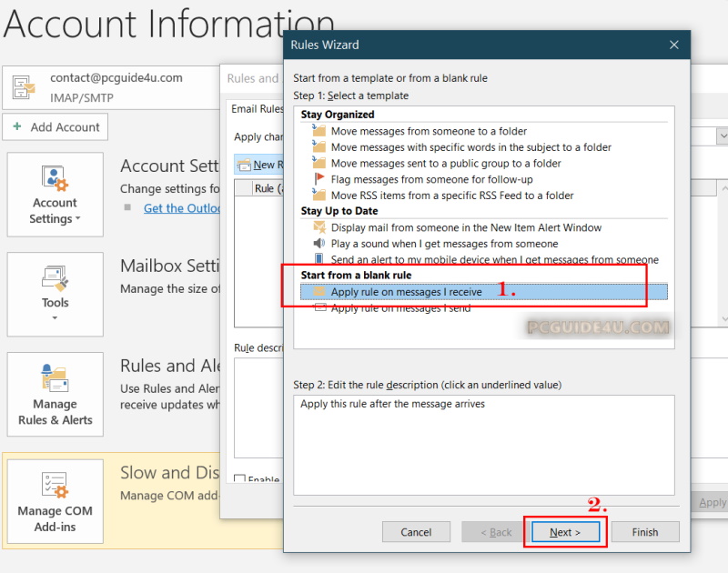Open Manage COM Add-ins icon button
Image resolution: width=728 pixels, height=573 pixels.
55,502
